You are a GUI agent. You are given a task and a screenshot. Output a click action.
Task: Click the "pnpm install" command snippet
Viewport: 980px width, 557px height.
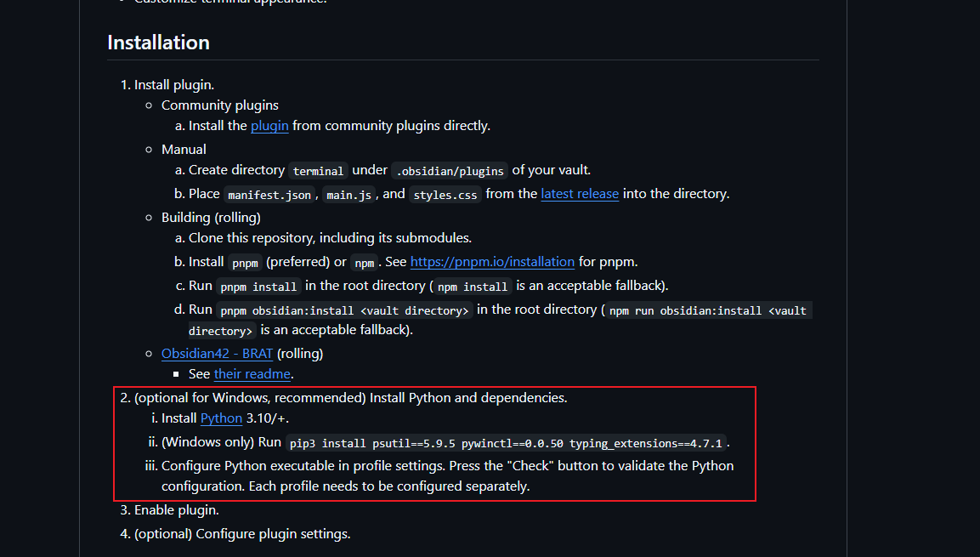click(x=258, y=287)
